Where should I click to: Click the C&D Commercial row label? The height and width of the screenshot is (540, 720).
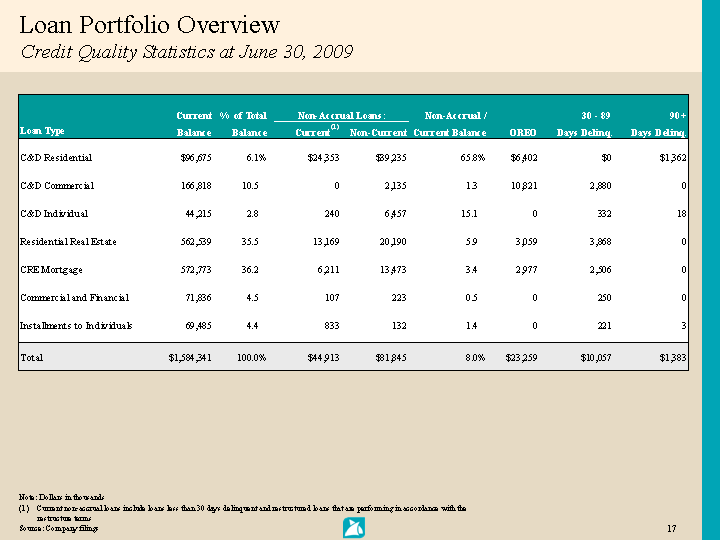coord(57,186)
